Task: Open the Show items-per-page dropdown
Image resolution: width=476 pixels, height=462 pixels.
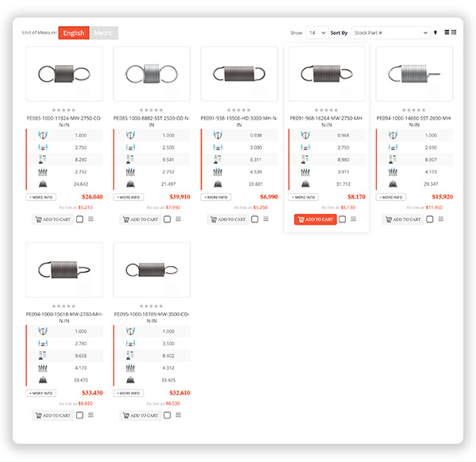Action: point(317,33)
